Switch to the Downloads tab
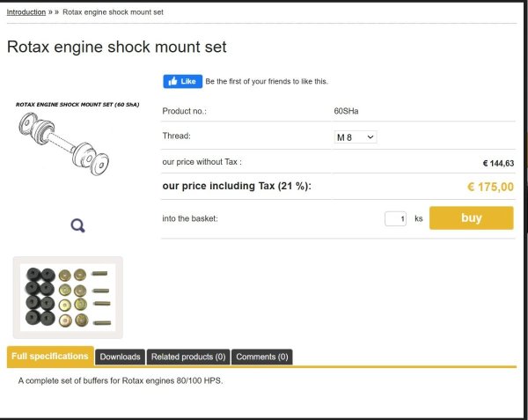 pos(120,357)
